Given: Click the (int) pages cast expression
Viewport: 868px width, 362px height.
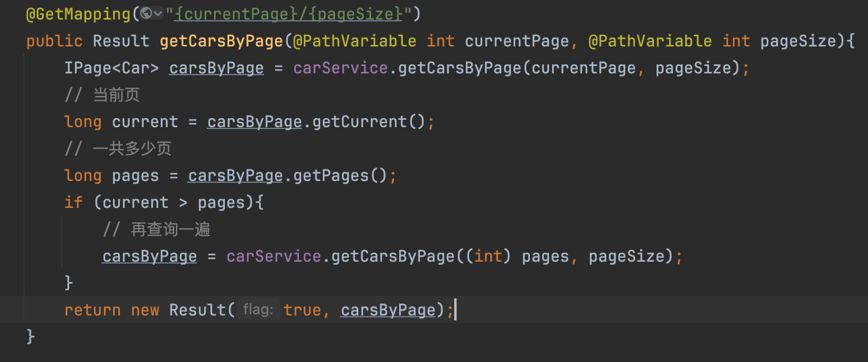Looking at the screenshot, I should 517,256.
